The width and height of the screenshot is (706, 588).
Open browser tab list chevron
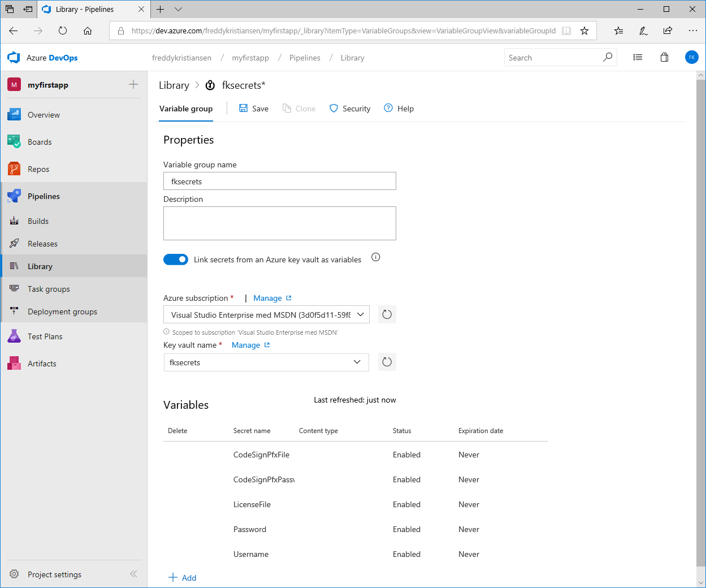(x=179, y=10)
